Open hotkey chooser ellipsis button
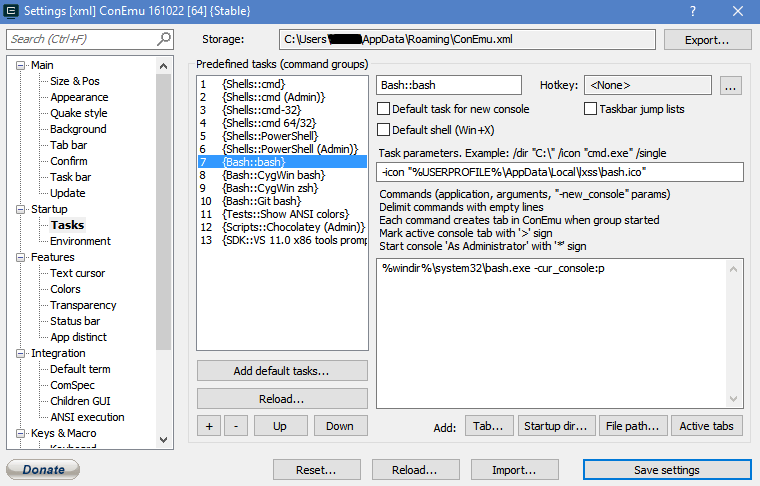 click(730, 85)
